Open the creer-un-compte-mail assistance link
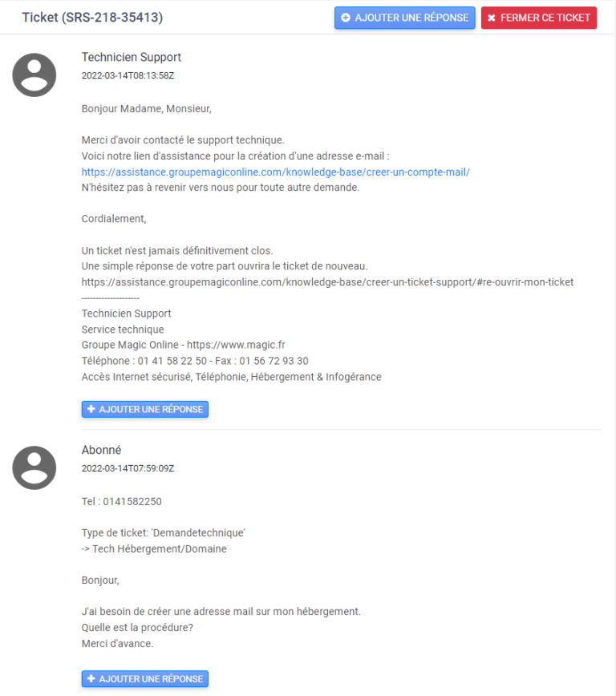 point(275,172)
